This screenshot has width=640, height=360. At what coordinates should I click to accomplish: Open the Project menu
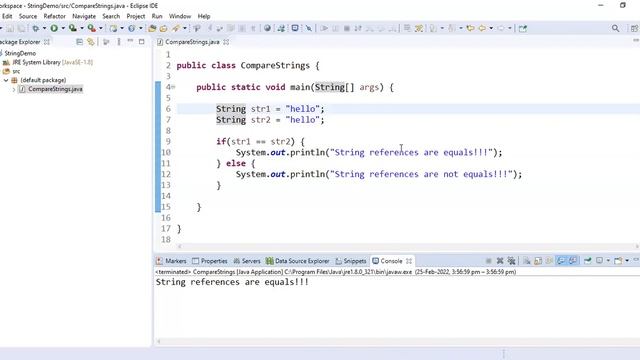pos(136,16)
